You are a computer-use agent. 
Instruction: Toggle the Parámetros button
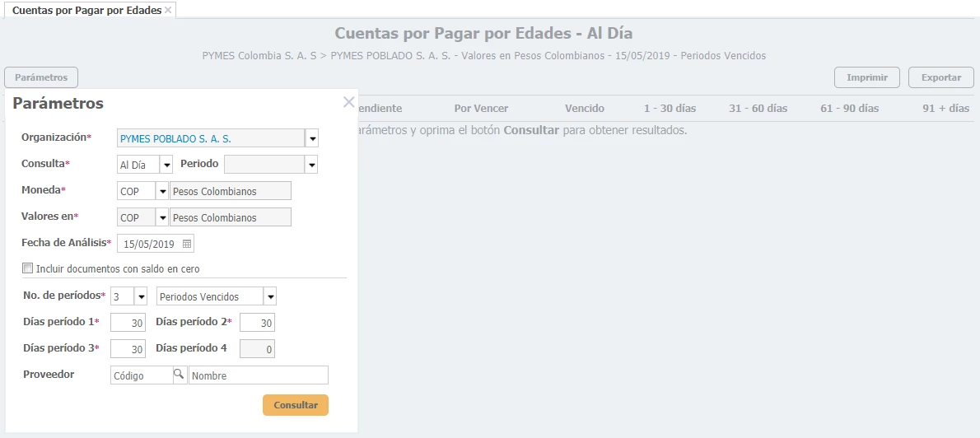pos(41,77)
